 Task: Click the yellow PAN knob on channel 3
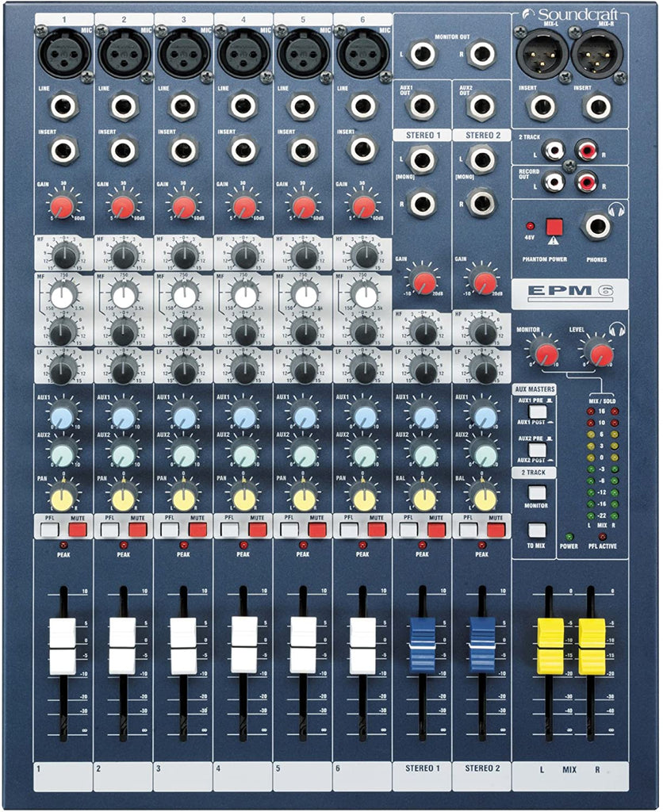coord(184,499)
